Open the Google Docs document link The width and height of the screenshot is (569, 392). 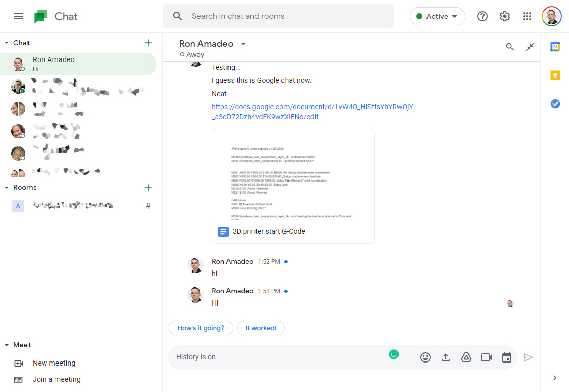pos(313,112)
